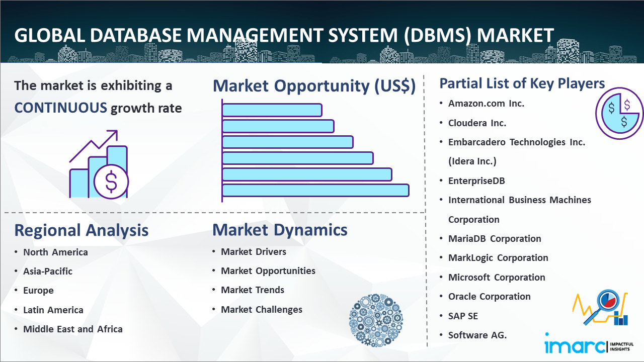Select Asia-Pacific region item
Viewport: 644px width, 362px height.
coord(48,271)
